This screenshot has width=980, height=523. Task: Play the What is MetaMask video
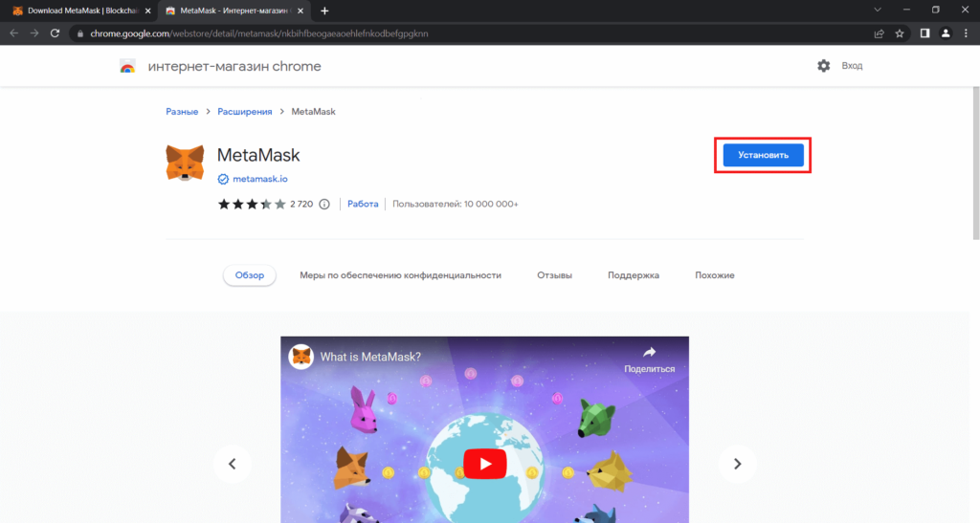[x=484, y=464]
